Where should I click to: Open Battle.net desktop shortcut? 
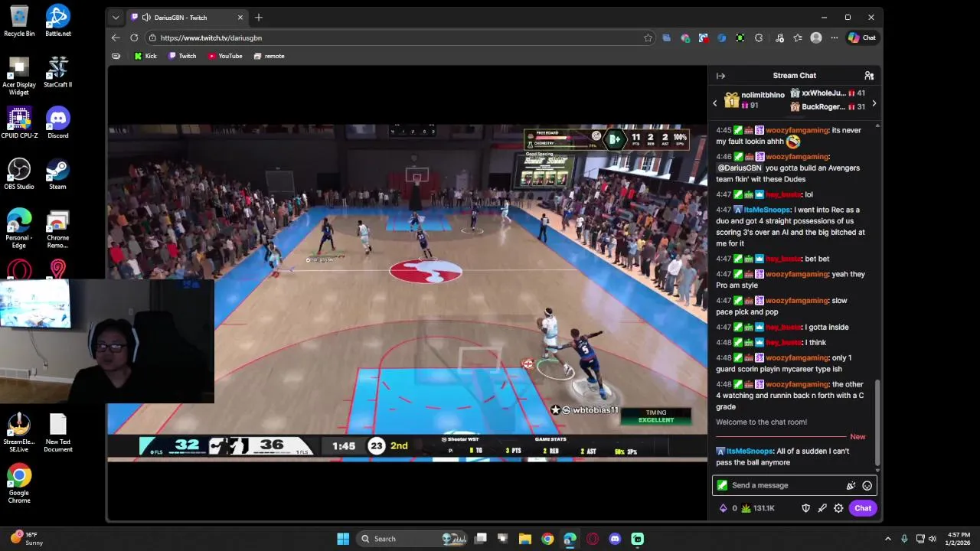pos(57,21)
